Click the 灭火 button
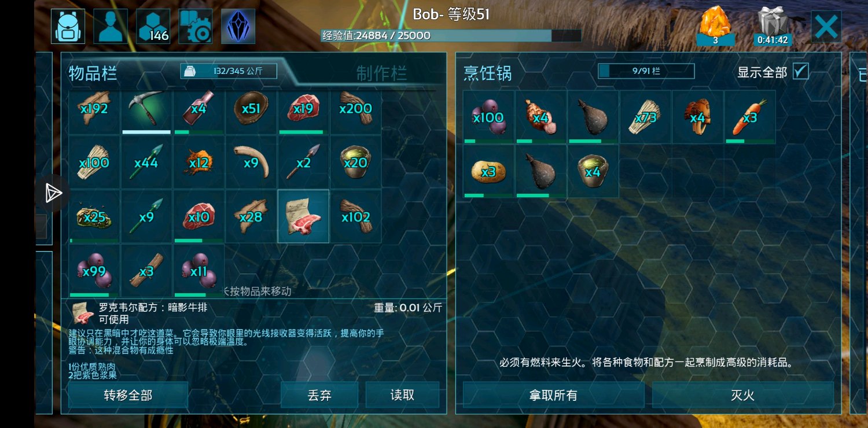Viewport: 868px width, 428px height. coord(743,395)
